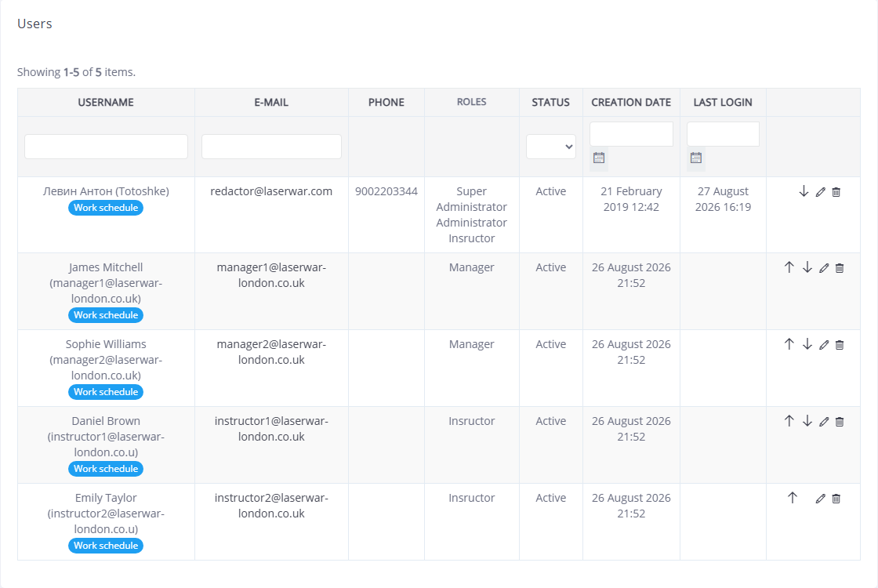The width and height of the screenshot is (878, 588).
Task: Select the phone number 9002203344
Action: point(386,191)
